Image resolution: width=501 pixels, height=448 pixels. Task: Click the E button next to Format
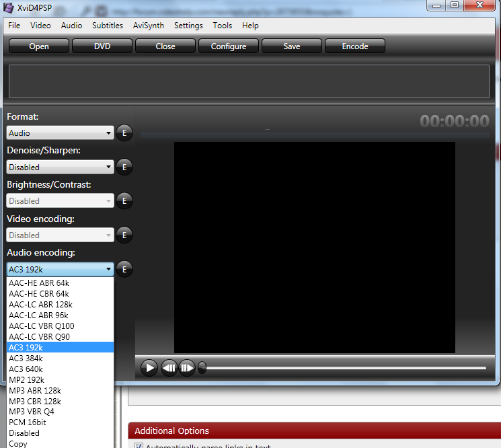coord(124,133)
